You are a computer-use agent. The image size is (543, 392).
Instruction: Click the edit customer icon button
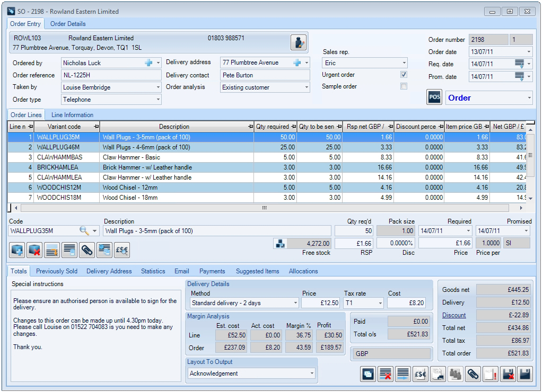[x=299, y=42]
